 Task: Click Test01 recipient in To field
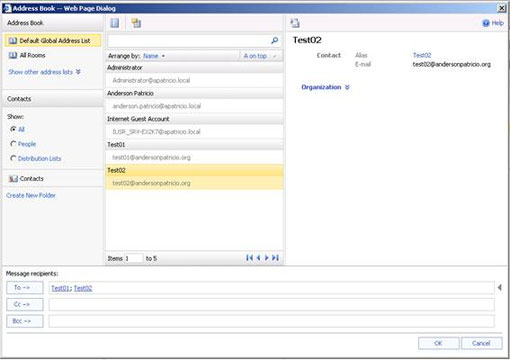coord(60,288)
